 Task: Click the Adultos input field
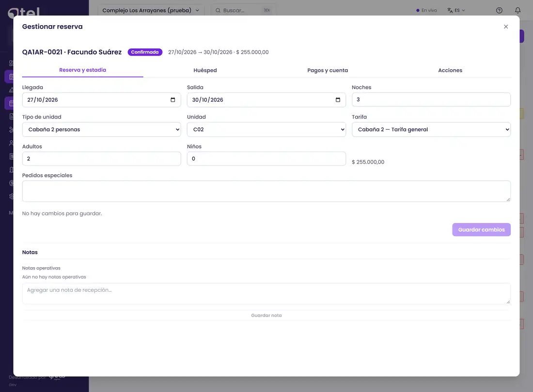click(x=102, y=159)
